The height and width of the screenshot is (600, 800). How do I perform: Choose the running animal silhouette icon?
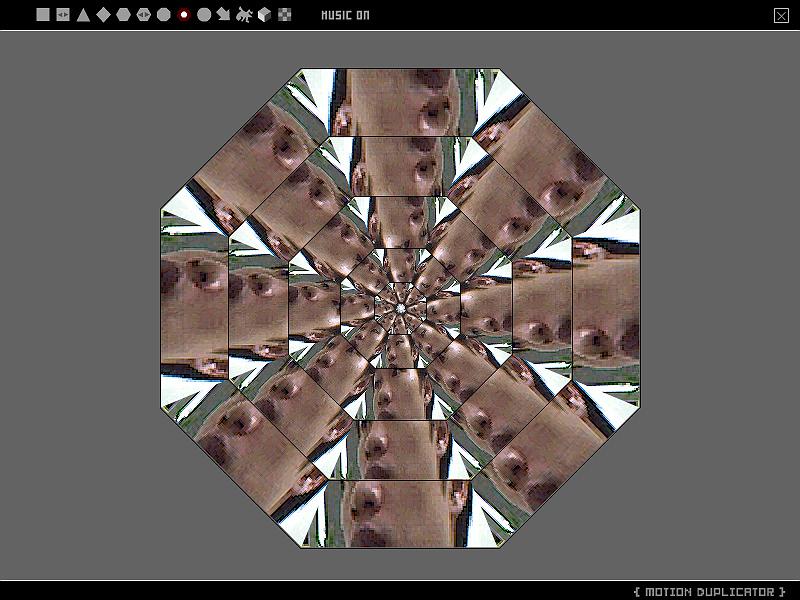(243, 15)
